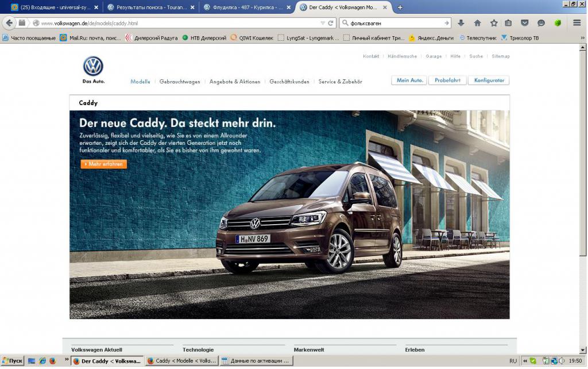Bookmark this page with the star icon
Image resolution: width=588 pixels, height=369 pixels.
tap(494, 23)
